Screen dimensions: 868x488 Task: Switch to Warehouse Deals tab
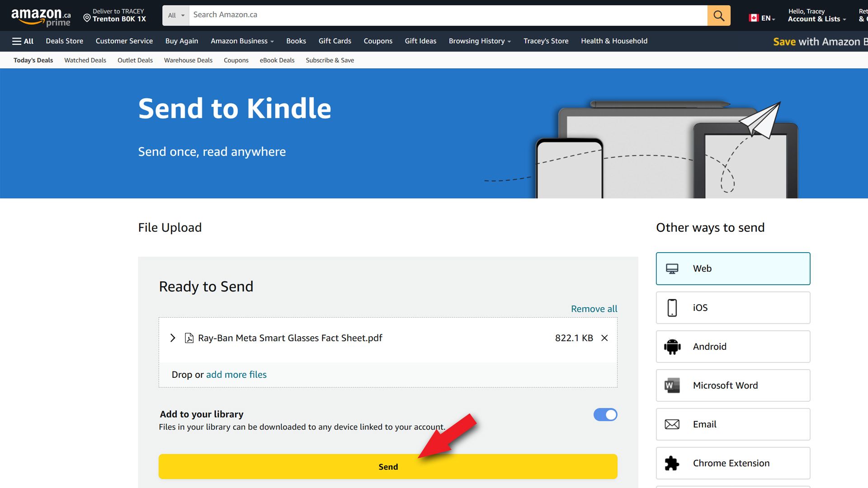pyautogui.click(x=188, y=60)
